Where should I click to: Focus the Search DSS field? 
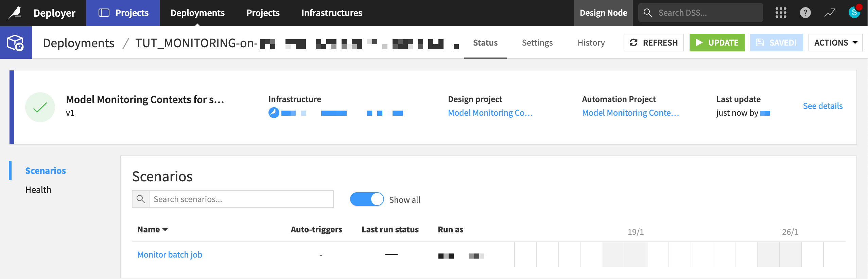tap(700, 13)
